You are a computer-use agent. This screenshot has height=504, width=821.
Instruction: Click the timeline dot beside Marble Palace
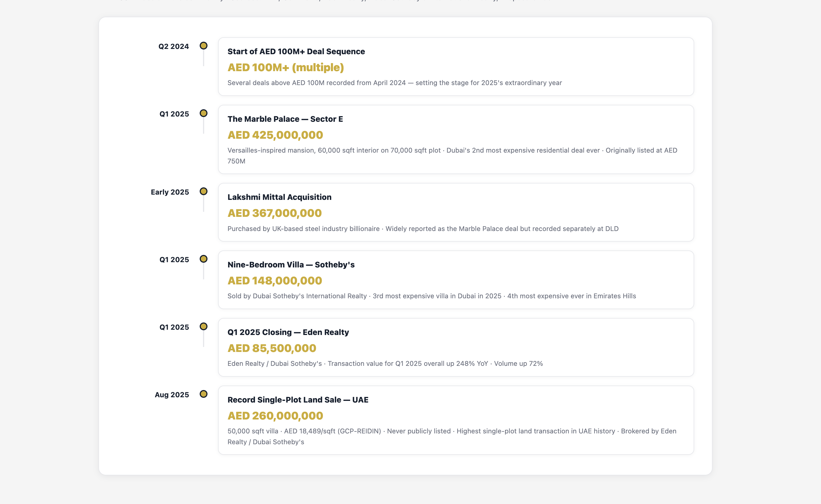coord(203,113)
